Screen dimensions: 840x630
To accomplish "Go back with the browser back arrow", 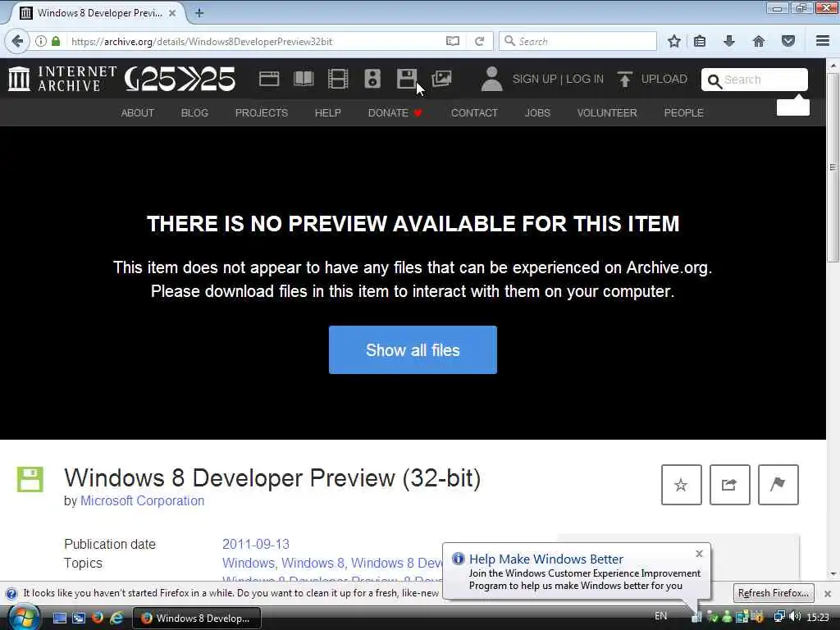I will [17, 41].
